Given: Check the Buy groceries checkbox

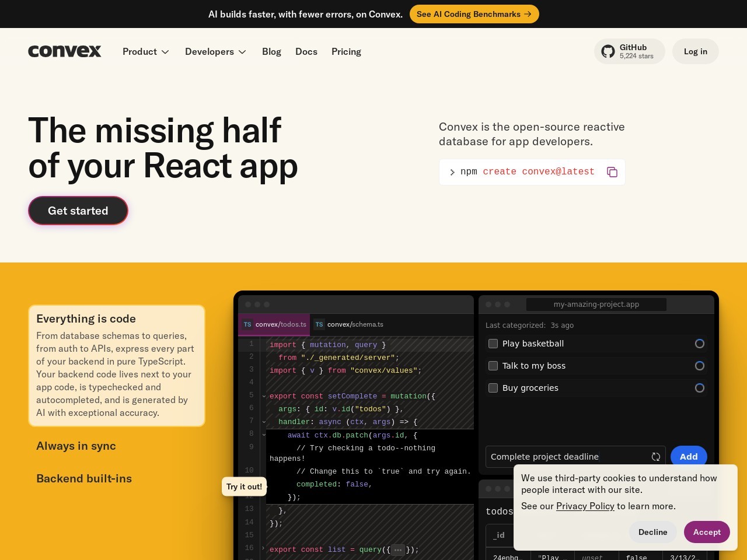Looking at the screenshot, I should click(493, 388).
